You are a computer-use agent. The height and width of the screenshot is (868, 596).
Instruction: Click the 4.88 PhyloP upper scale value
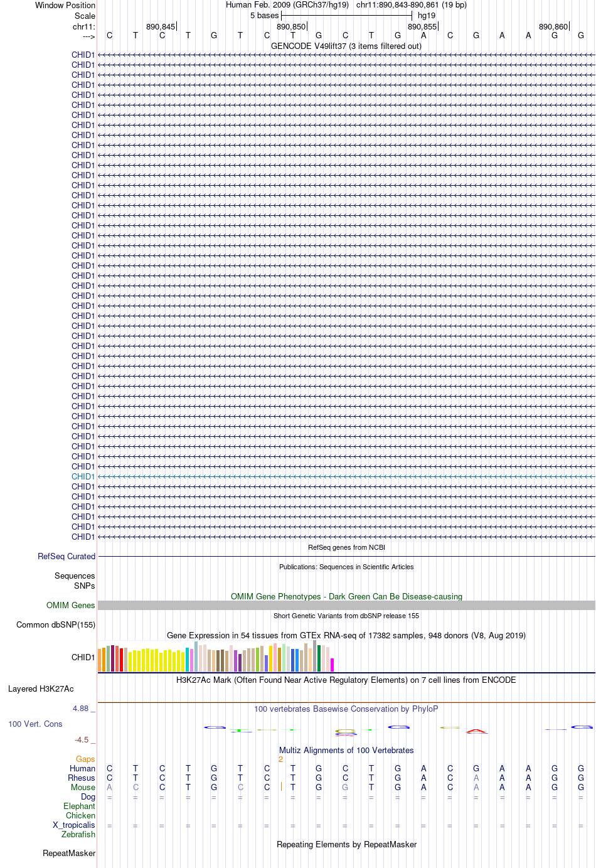pyautogui.click(x=80, y=708)
